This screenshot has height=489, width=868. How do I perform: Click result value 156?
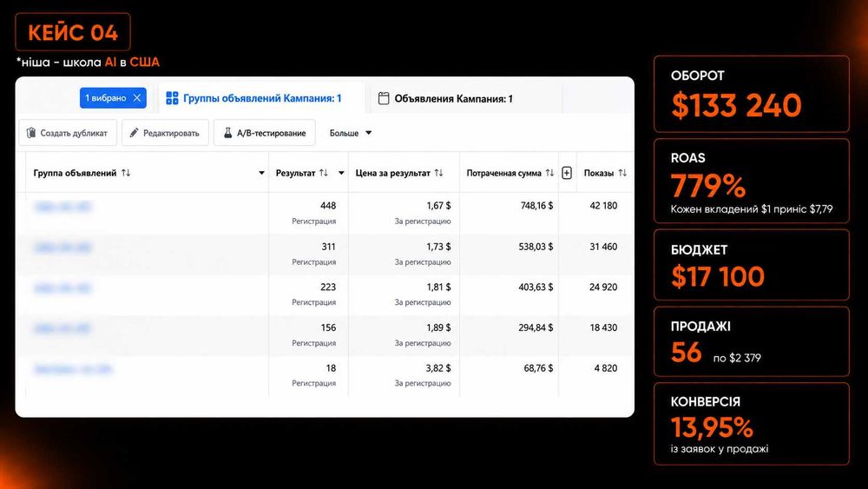[328, 327]
